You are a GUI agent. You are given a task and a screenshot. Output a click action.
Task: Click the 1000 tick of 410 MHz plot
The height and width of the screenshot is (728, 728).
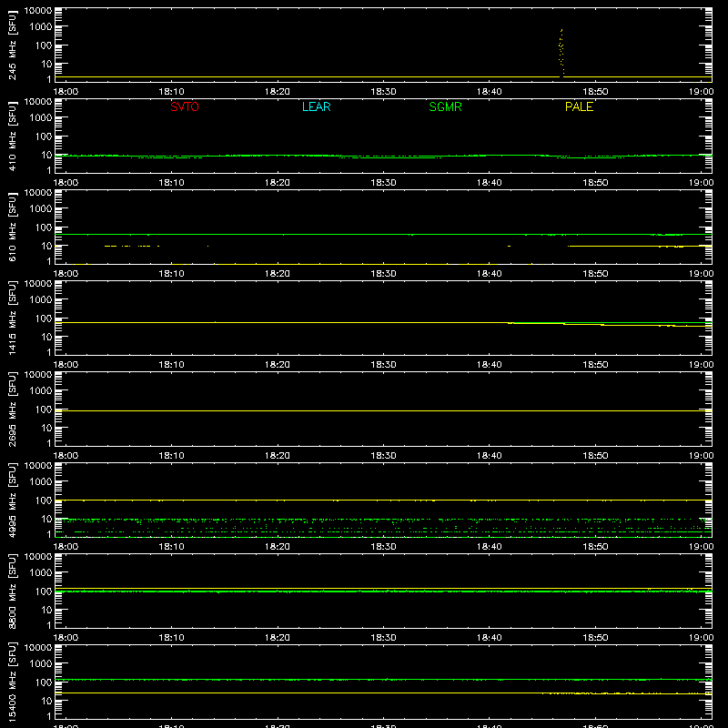pos(41,118)
